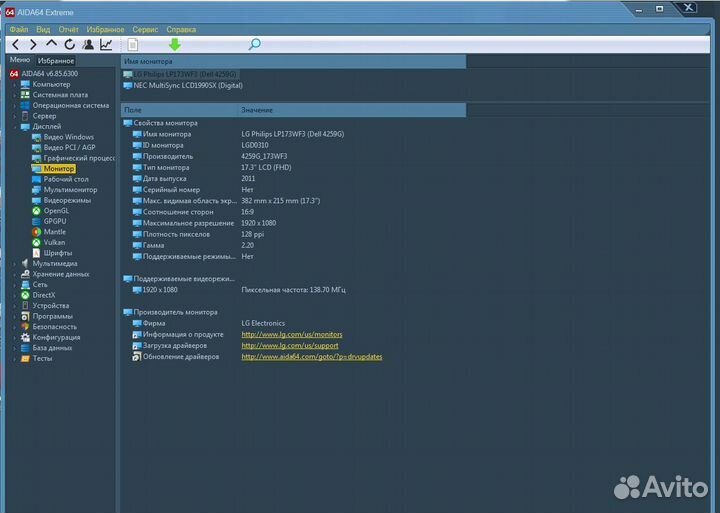Select Сеть in the tree
This screenshot has height=513, width=720.
click(34, 285)
